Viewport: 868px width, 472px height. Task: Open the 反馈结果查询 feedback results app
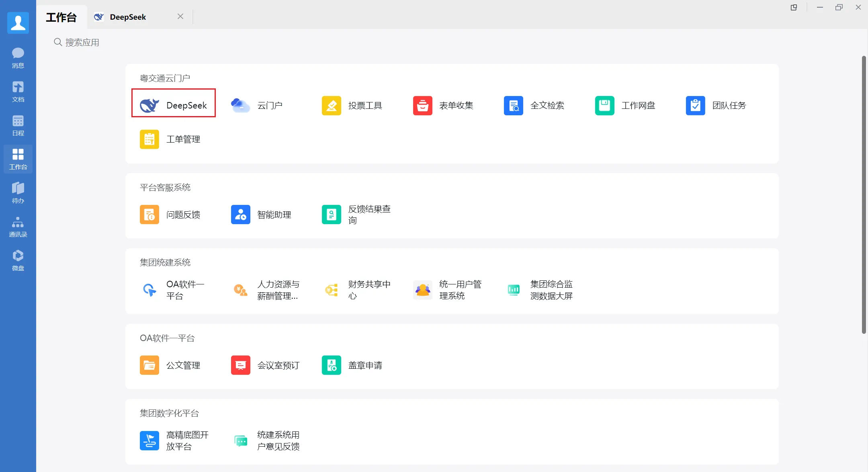[x=356, y=215]
